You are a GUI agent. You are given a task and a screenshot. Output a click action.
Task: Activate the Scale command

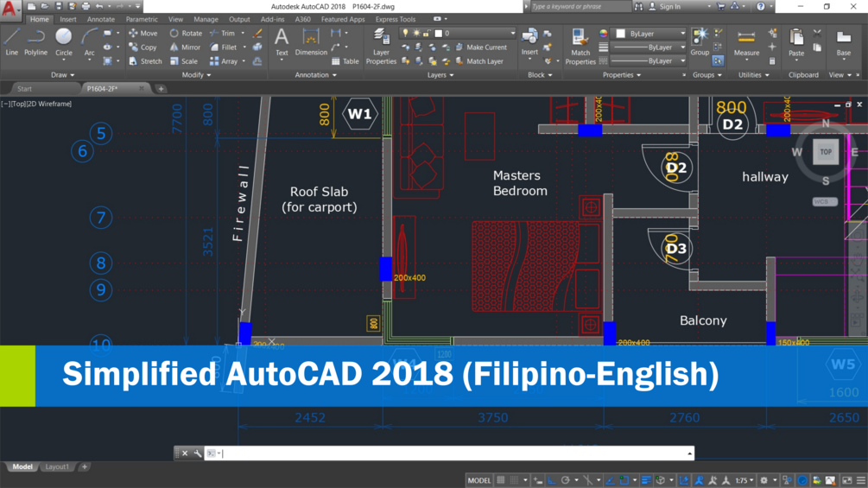[x=184, y=60]
